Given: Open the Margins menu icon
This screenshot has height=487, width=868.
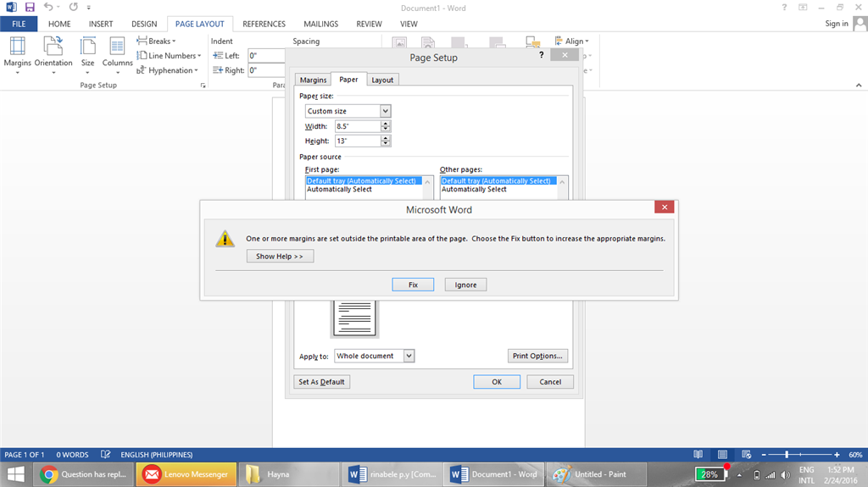Looking at the screenshot, I should tap(17, 55).
